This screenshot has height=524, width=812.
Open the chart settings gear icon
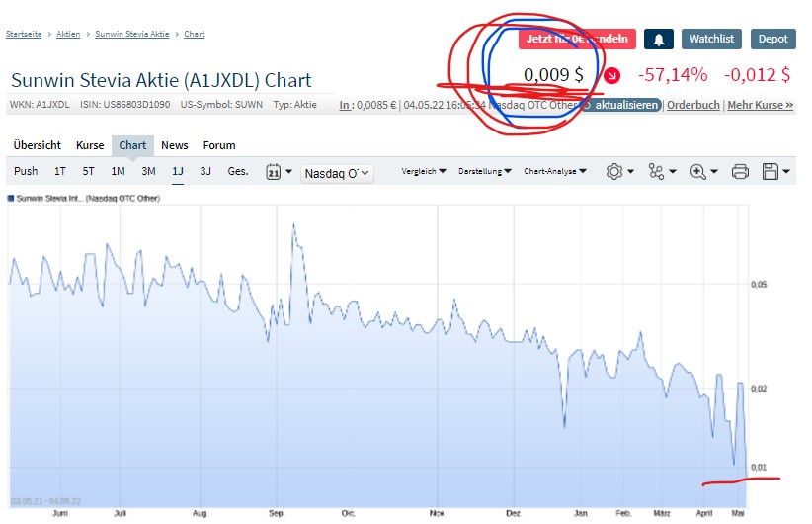(613, 172)
